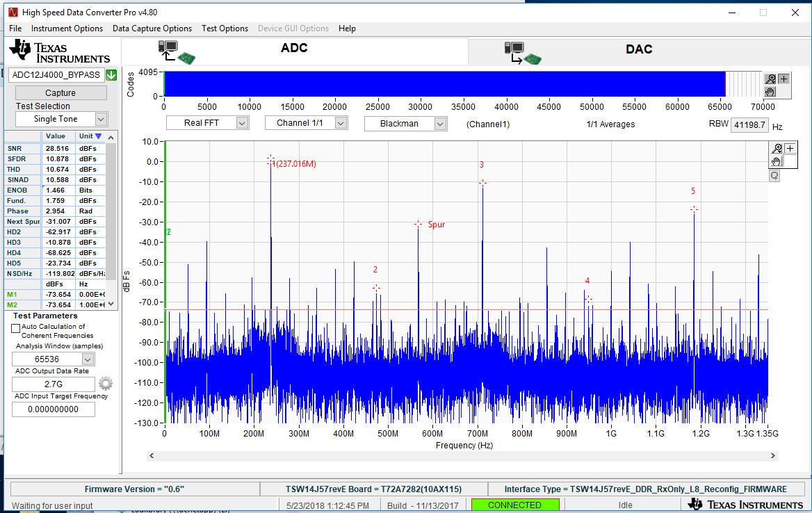Click the SNR value 28.516
This screenshot has height=513, width=812.
pyautogui.click(x=57, y=149)
